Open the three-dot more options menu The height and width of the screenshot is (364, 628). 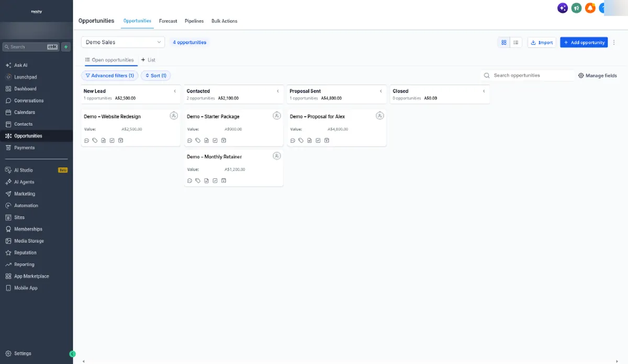click(614, 42)
